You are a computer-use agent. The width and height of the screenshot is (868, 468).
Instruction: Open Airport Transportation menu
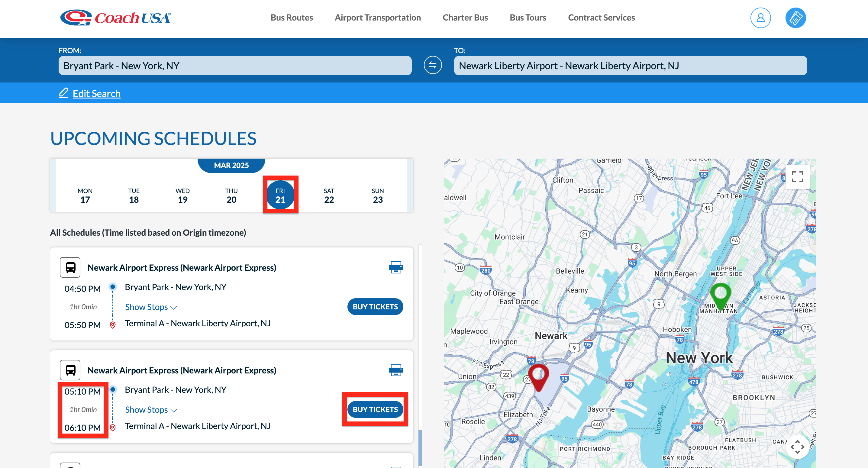coord(377,18)
